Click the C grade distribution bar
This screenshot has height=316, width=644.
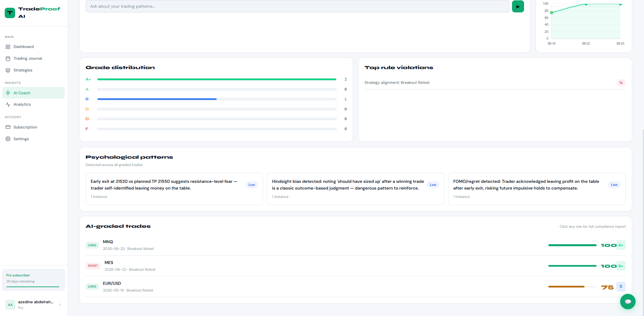point(217,109)
